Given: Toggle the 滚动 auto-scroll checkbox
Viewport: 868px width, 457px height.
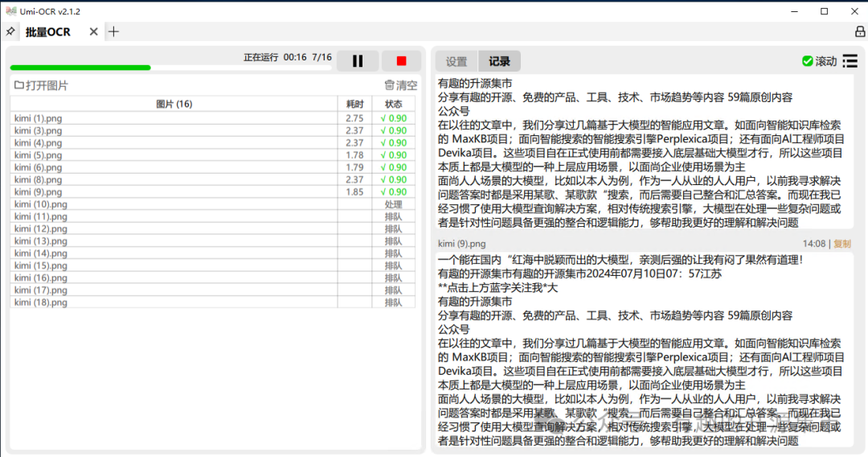Looking at the screenshot, I should (808, 61).
